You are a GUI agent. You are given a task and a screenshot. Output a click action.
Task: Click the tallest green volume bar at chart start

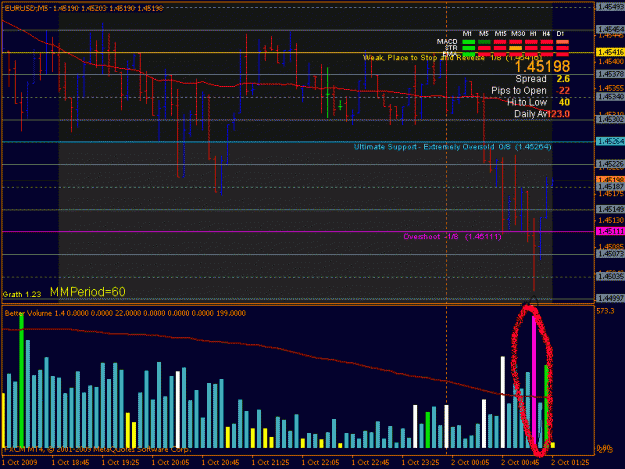coord(22,381)
